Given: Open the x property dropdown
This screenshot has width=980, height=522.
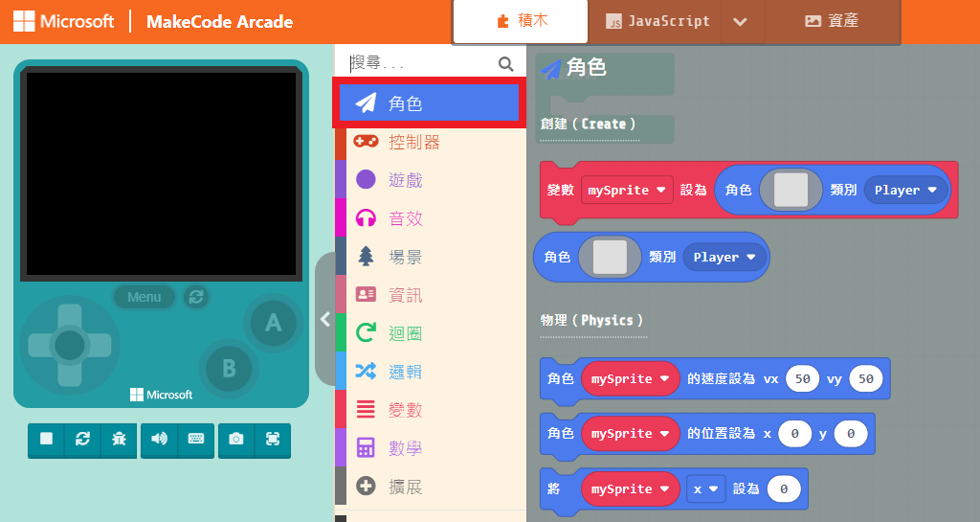Looking at the screenshot, I should tap(705, 488).
